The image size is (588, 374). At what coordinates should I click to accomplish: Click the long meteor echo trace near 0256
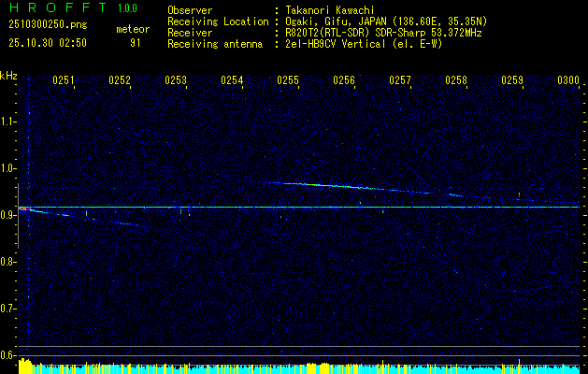click(346, 188)
